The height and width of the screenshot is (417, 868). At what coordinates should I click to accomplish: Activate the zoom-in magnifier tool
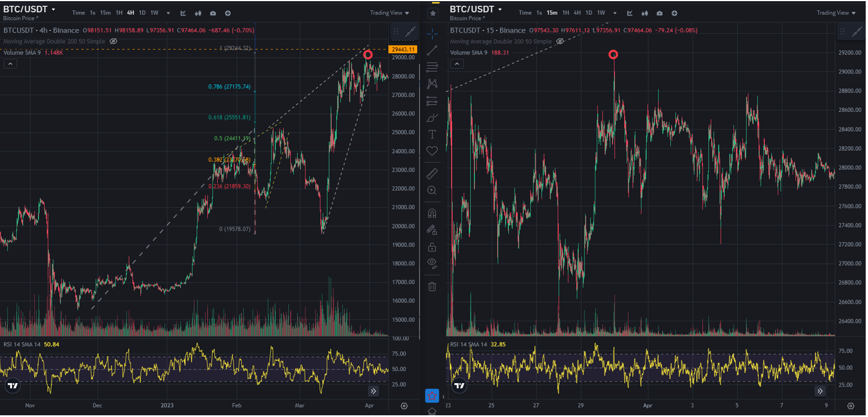432,190
